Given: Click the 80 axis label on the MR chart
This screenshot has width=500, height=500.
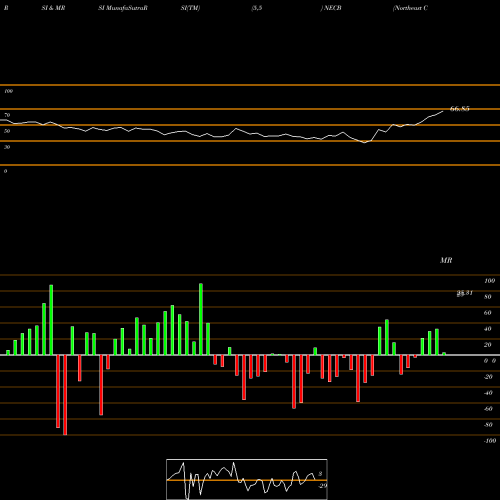Looking at the screenshot, I should coord(488,297).
